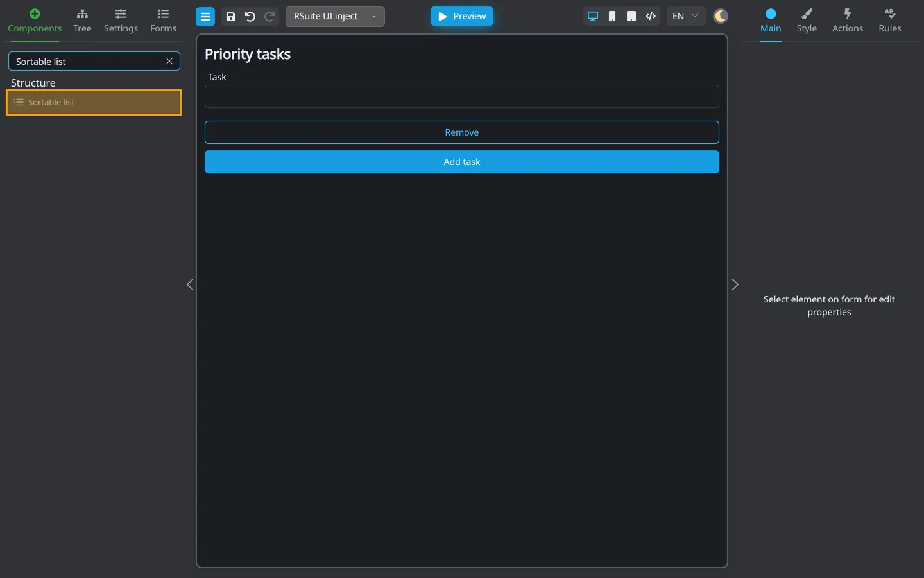Open the EN language dropdown

point(685,16)
